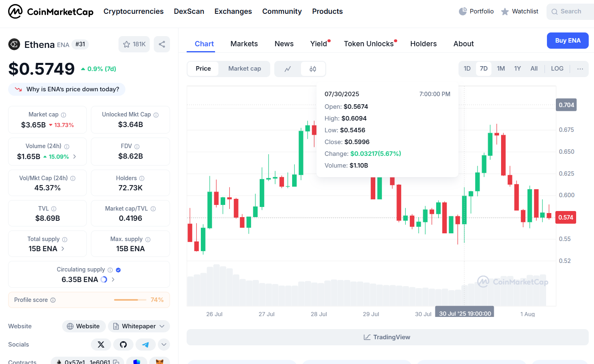Add Ethena to watchlist via star 181K
This screenshot has width=594, height=364.
[x=134, y=44]
